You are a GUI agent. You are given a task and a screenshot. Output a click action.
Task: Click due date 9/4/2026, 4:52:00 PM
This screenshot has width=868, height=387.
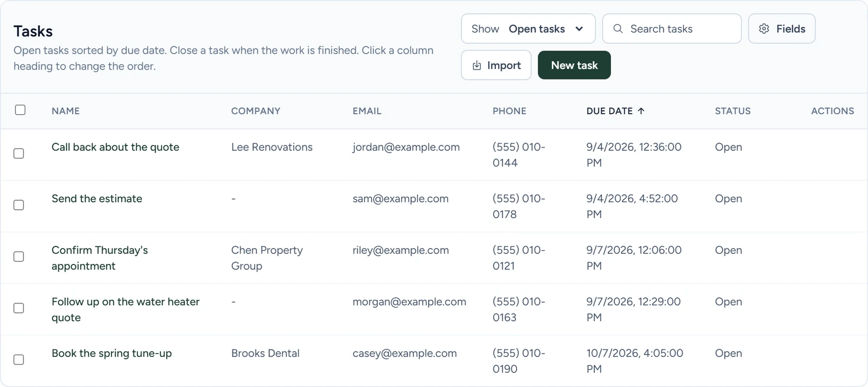coord(632,206)
